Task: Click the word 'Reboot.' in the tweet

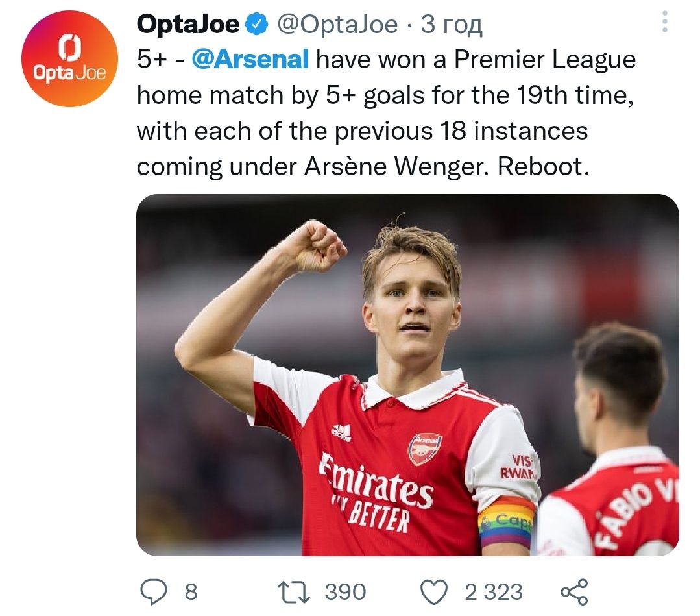Action: pos(544,166)
